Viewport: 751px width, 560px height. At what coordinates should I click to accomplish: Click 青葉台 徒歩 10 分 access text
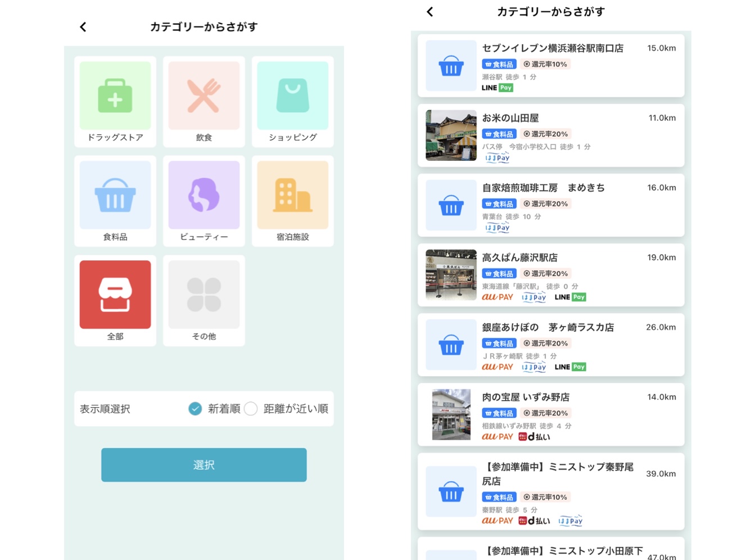(512, 216)
